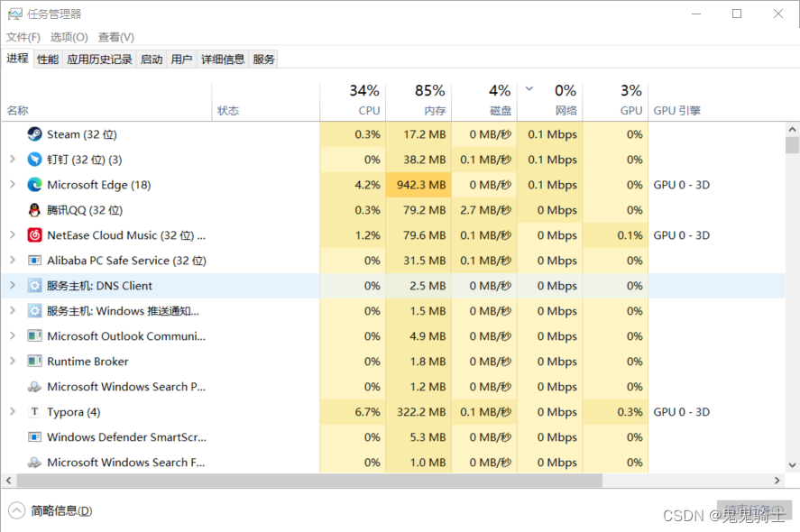Click the horizontal scrollbar thumb
Screen dimensions: 800x532
(309, 481)
